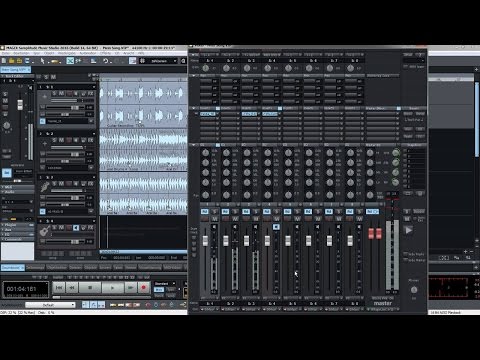480x360 pixels.
Task: Select the mouse pointer tool in toolbar
Action: pyautogui.click(x=42, y=61)
